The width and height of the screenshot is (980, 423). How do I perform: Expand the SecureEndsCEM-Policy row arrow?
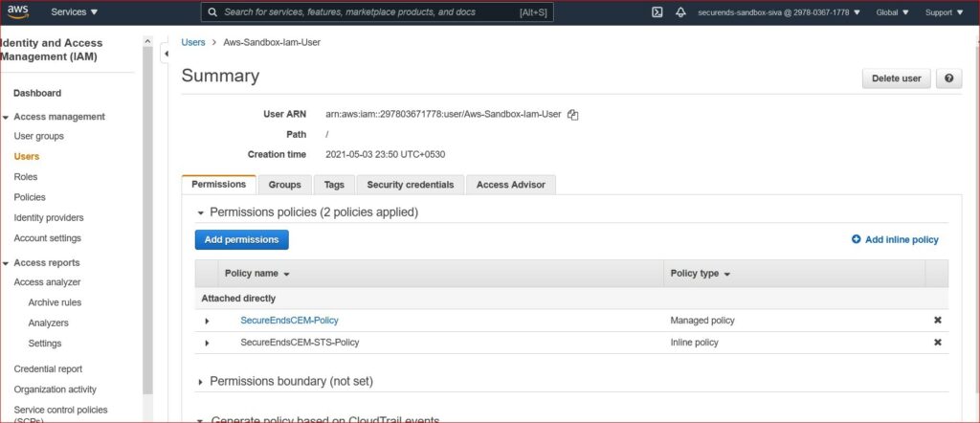pos(207,321)
